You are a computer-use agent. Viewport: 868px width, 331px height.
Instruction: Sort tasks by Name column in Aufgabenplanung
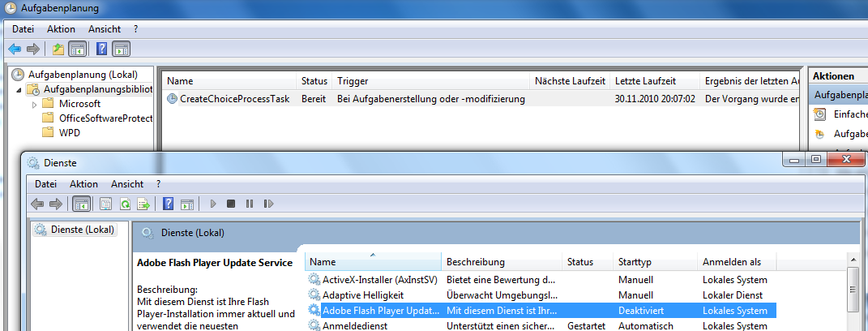tap(229, 81)
